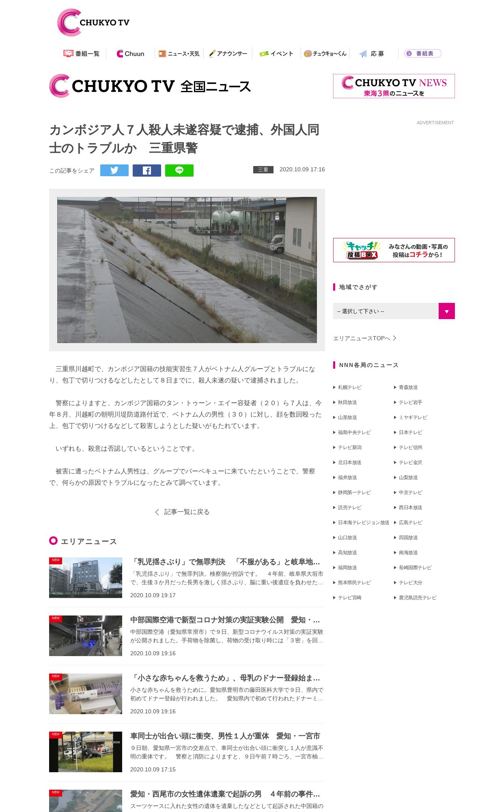Viewport: 504px width, 812px height.
Task: Click the 三重 region tag
Action: 263,170
